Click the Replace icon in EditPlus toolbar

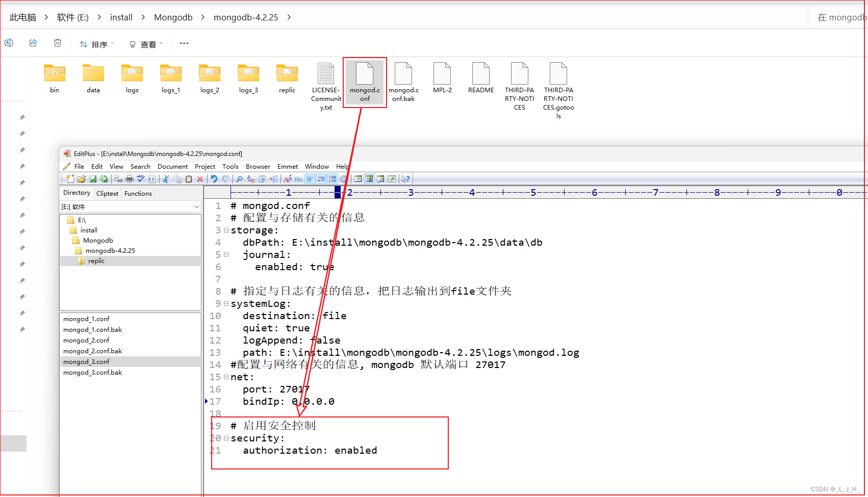pyautogui.click(x=251, y=179)
